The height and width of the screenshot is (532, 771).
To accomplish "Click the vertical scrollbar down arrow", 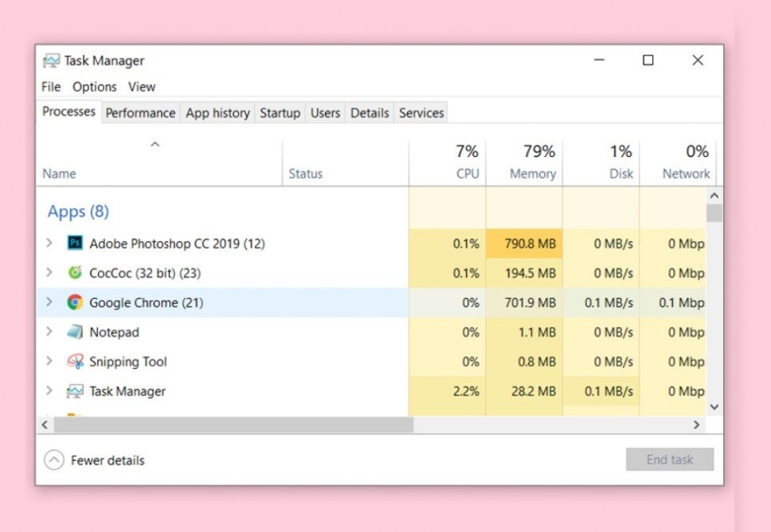I will click(714, 407).
